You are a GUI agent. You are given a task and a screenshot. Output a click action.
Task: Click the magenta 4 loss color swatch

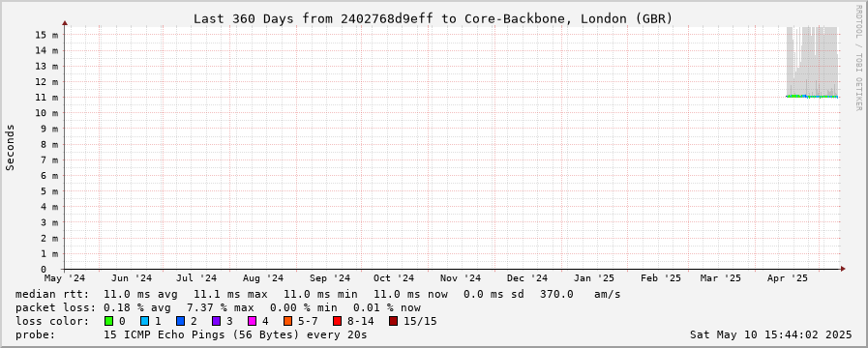(x=253, y=321)
